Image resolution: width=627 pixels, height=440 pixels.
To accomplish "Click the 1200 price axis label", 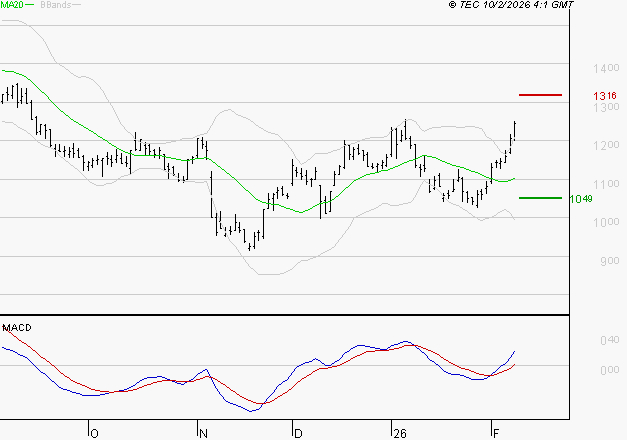I will click(x=606, y=145).
